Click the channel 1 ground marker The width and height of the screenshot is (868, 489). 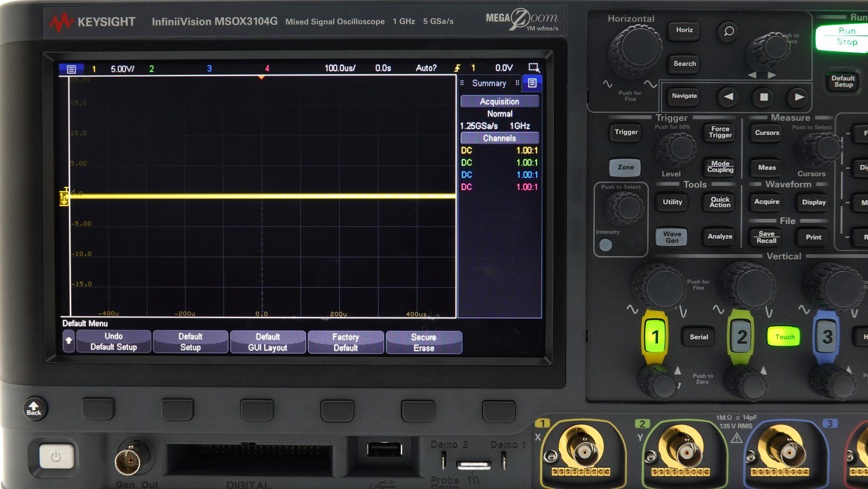pos(64,198)
